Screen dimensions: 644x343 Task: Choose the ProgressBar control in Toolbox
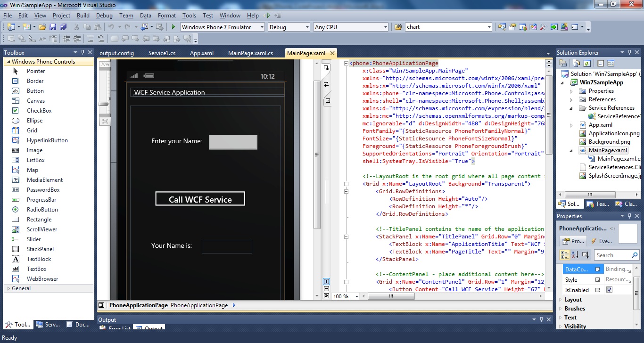coord(42,200)
